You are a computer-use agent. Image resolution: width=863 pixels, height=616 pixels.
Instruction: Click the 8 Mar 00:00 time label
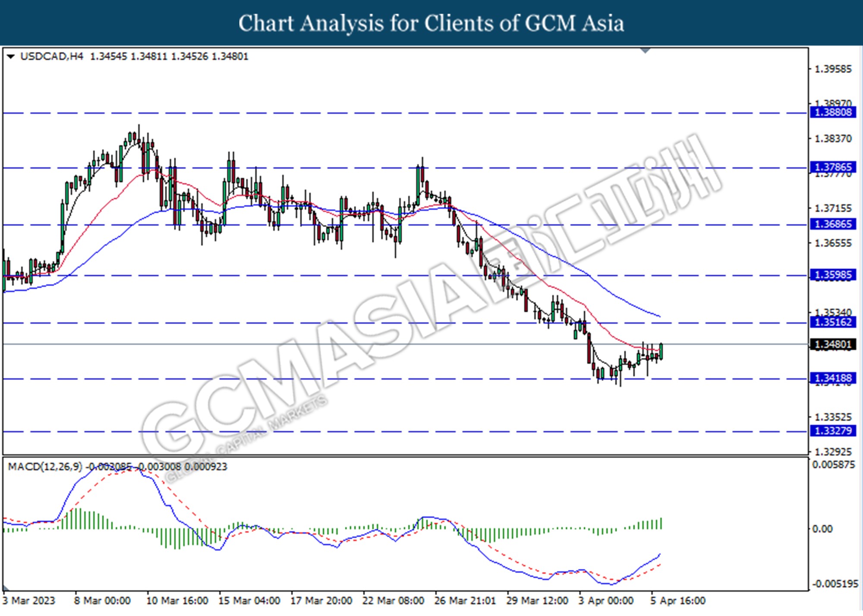(x=102, y=601)
